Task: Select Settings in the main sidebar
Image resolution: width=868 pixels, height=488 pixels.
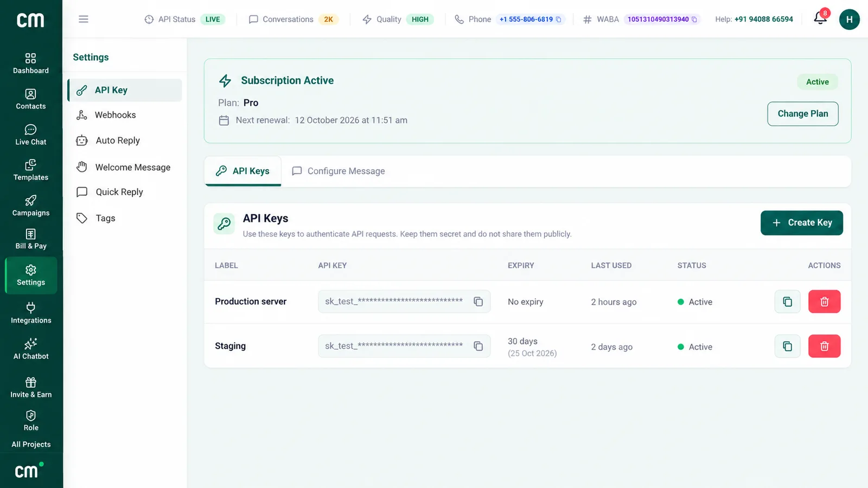Action: coord(31,275)
